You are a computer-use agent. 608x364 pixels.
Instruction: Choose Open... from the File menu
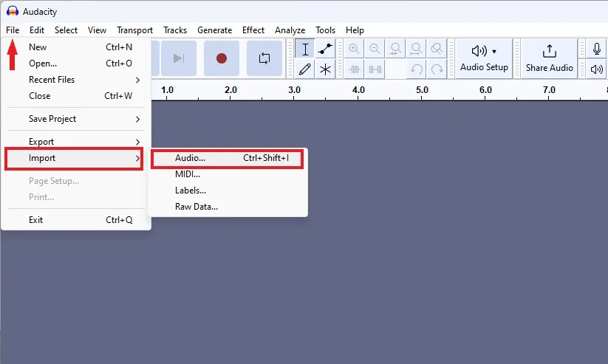(x=76, y=63)
